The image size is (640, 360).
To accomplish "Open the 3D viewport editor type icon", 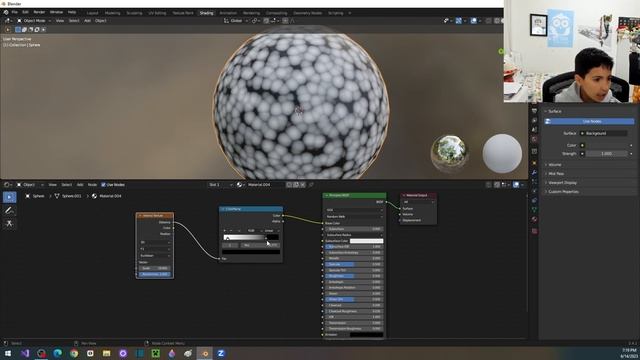I will (x=7, y=21).
